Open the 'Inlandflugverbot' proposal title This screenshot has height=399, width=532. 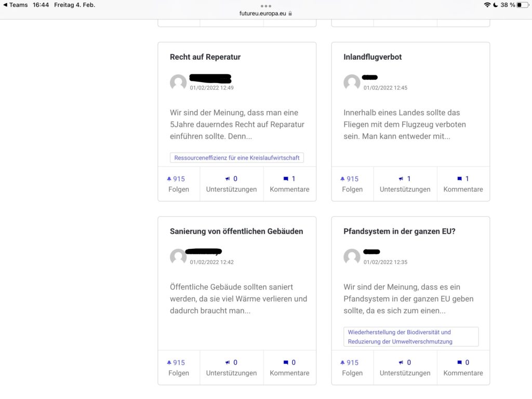pyautogui.click(x=373, y=57)
